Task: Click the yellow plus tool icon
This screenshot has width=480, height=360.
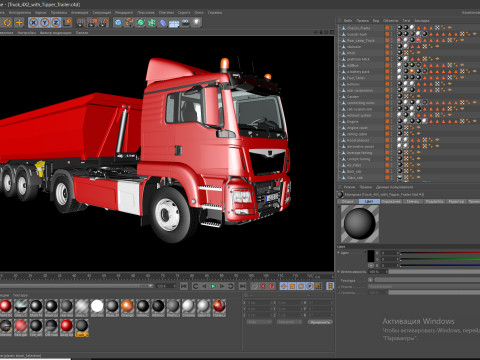Action: pos(19,23)
